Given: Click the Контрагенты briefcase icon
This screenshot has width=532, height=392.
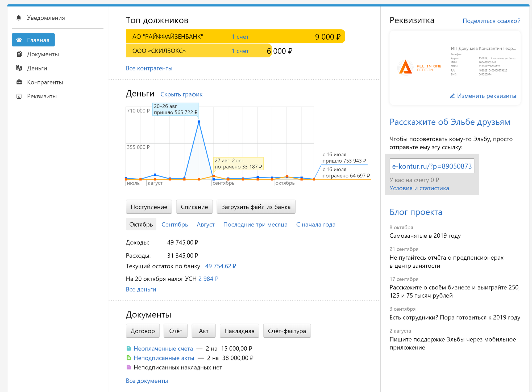Looking at the screenshot, I should [19, 82].
